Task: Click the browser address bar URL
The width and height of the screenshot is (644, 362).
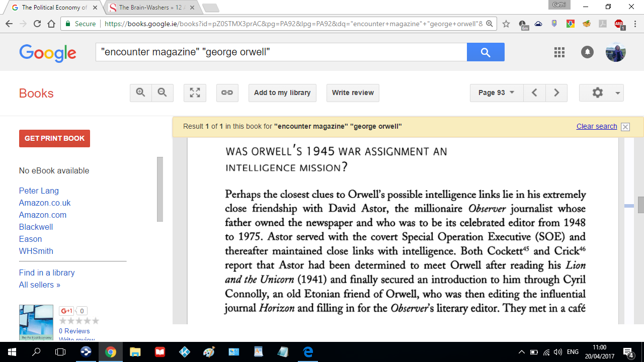Action: coord(293,24)
